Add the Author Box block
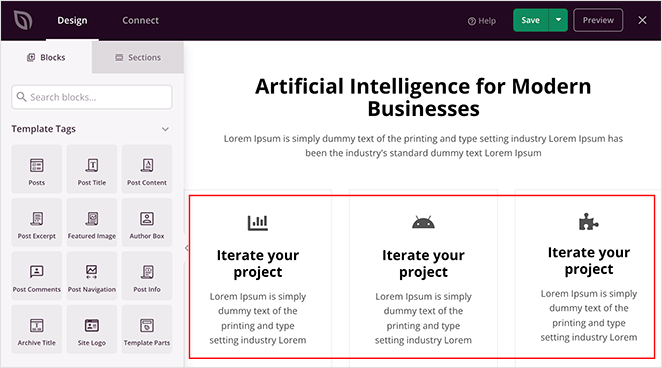 coord(147,222)
